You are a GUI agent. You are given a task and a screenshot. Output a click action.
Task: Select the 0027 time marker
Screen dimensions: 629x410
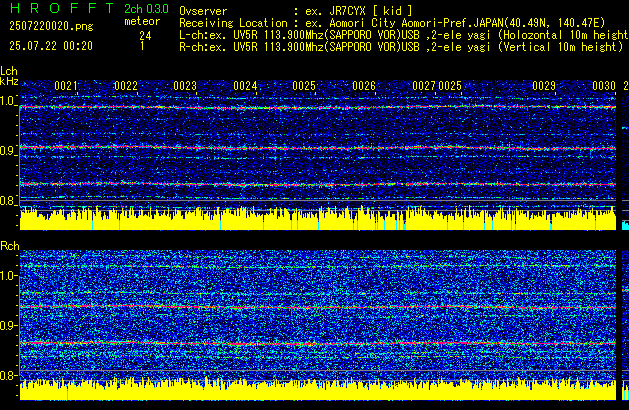pyautogui.click(x=424, y=86)
